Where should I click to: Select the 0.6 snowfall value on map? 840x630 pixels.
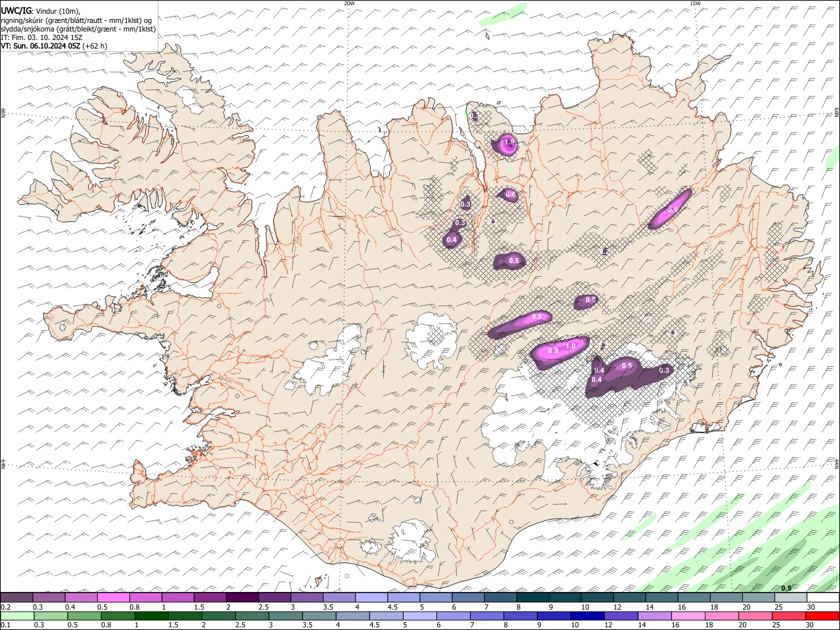click(511, 196)
